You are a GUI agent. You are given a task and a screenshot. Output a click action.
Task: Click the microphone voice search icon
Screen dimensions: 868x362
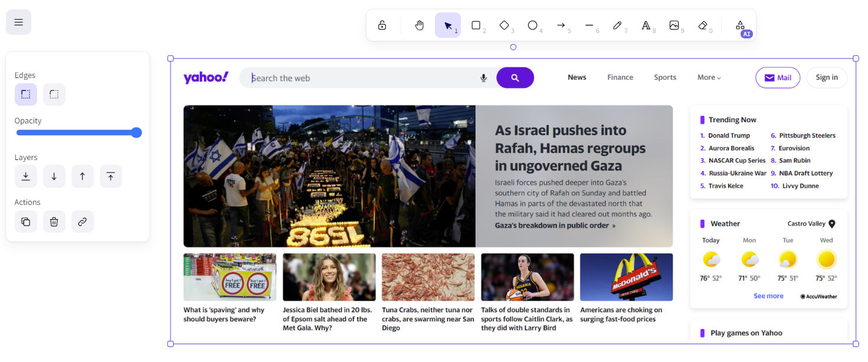(484, 78)
